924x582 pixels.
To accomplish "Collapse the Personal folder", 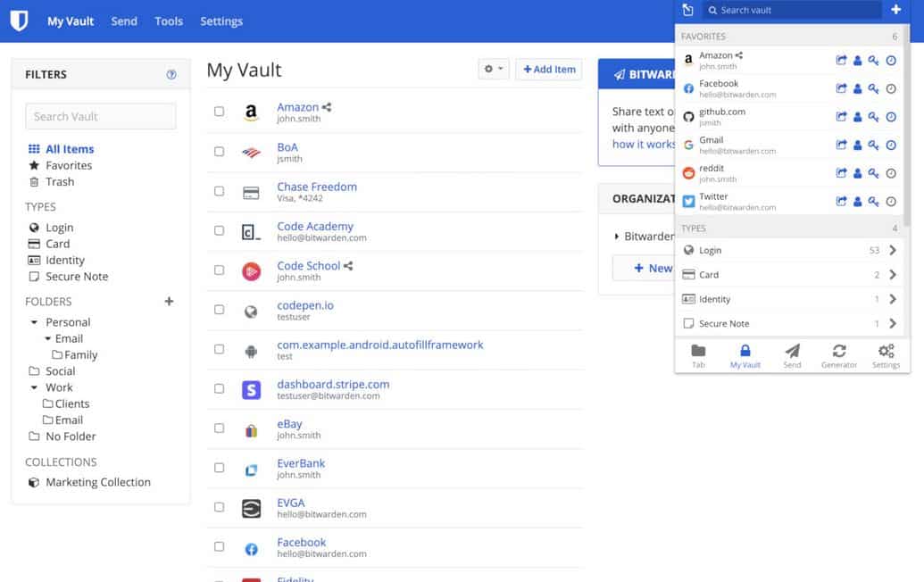I will tap(34, 322).
